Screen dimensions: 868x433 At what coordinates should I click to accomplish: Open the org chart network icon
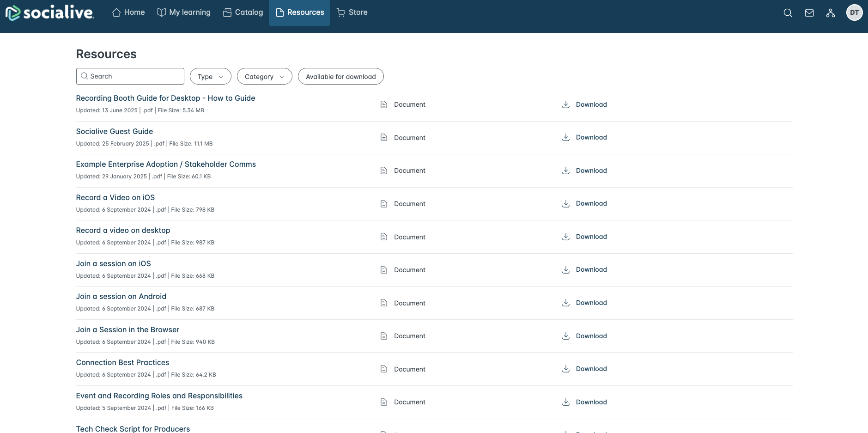[831, 13]
